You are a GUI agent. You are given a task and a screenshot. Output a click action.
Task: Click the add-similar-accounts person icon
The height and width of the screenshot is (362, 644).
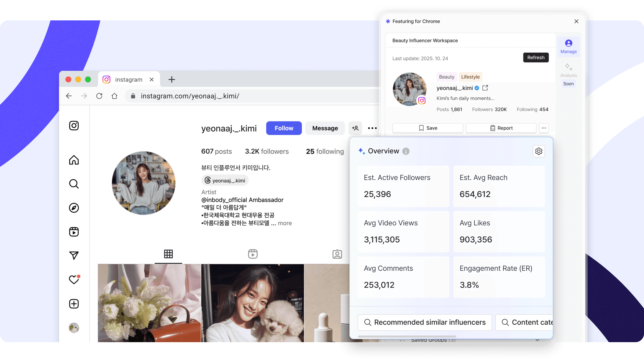click(x=355, y=128)
